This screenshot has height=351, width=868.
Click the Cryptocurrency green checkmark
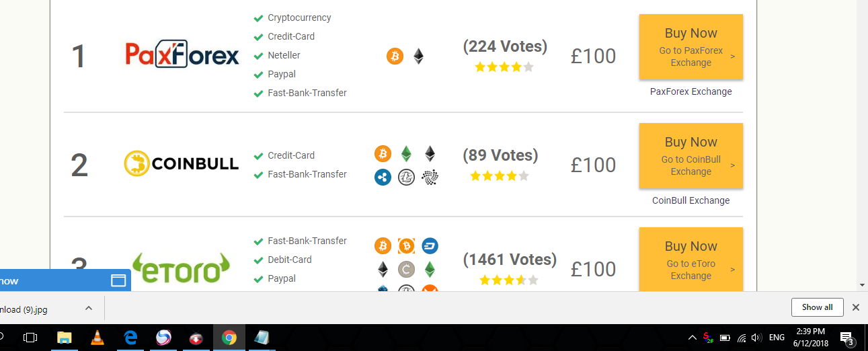[x=258, y=18]
